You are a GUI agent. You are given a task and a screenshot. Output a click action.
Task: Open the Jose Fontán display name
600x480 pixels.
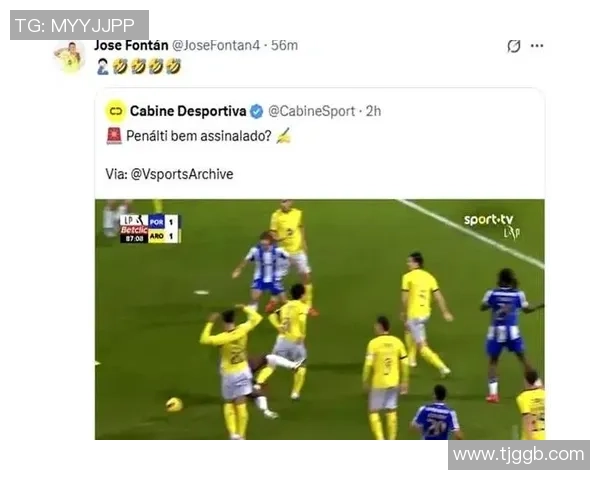[131, 45]
